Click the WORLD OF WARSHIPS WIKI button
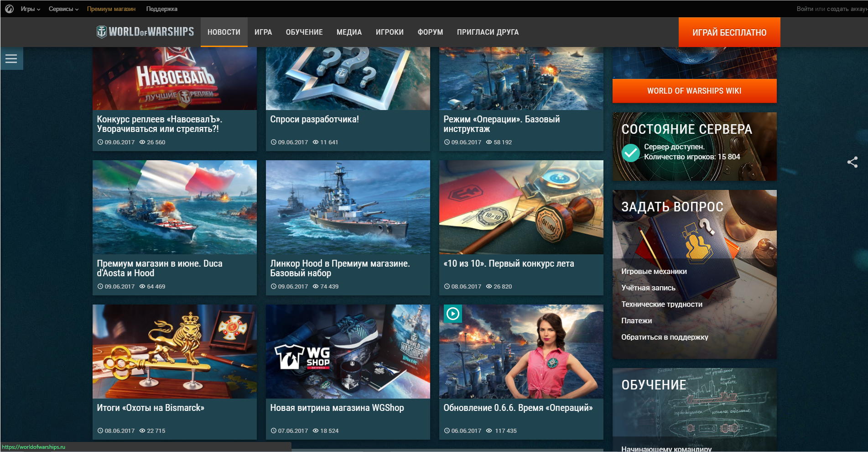The height and width of the screenshot is (452, 868). point(694,91)
